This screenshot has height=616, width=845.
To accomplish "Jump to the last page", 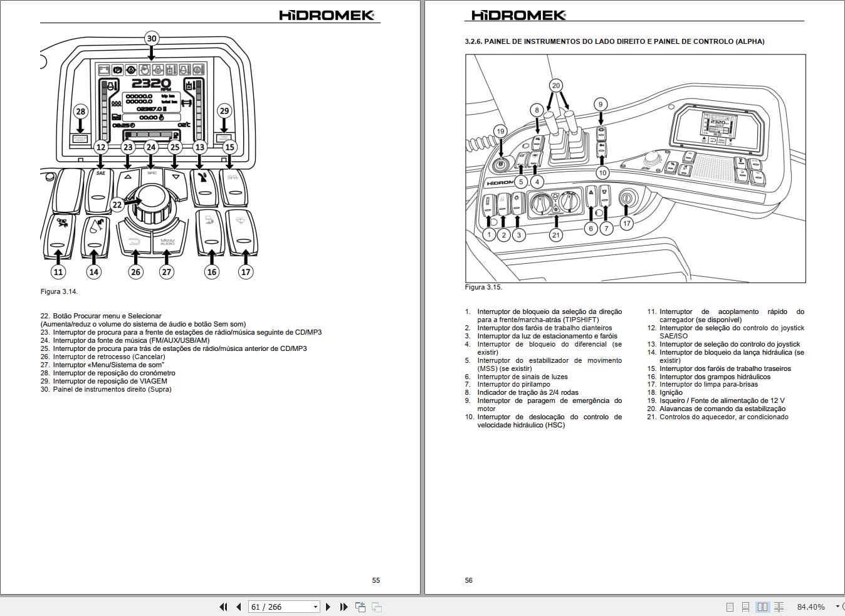I will coord(344,607).
